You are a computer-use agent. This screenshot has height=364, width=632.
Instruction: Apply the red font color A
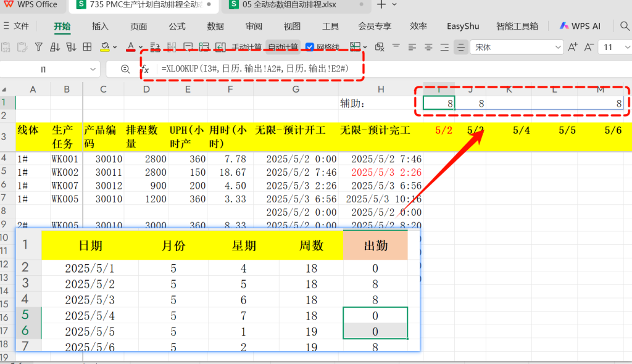pyautogui.click(x=131, y=47)
